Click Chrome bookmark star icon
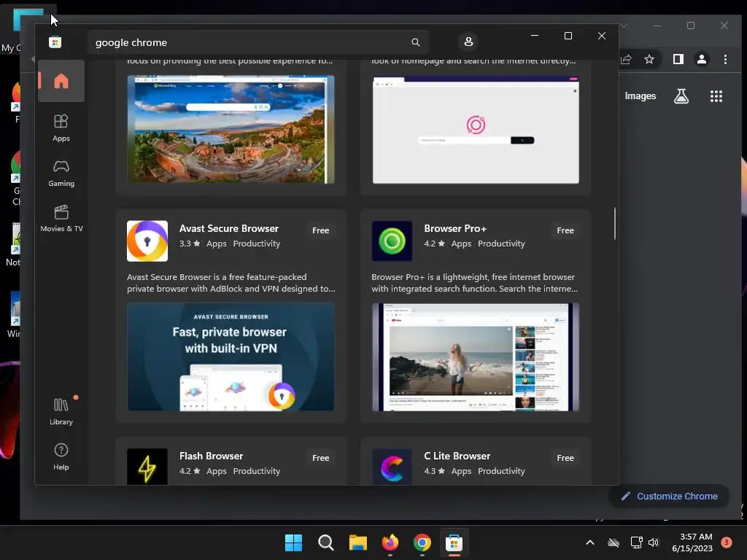747x560 pixels. point(649,59)
